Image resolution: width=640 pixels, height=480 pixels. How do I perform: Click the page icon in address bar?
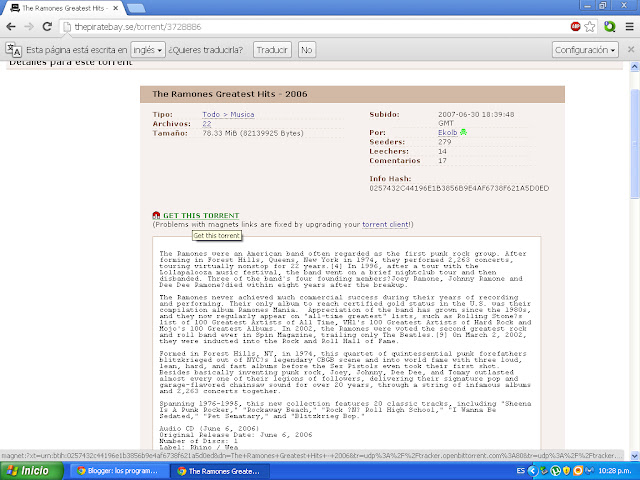point(67,27)
